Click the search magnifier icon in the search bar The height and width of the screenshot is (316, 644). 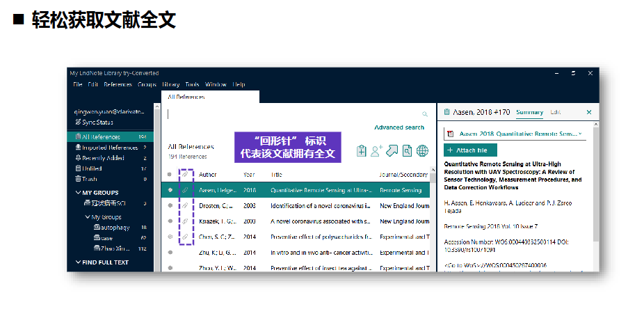(x=425, y=114)
